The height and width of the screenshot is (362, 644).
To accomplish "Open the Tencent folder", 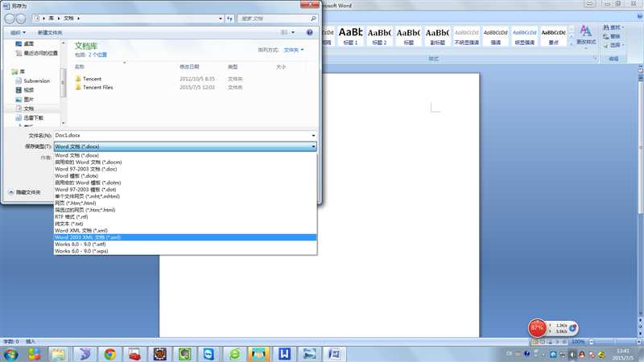I will tap(92, 79).
